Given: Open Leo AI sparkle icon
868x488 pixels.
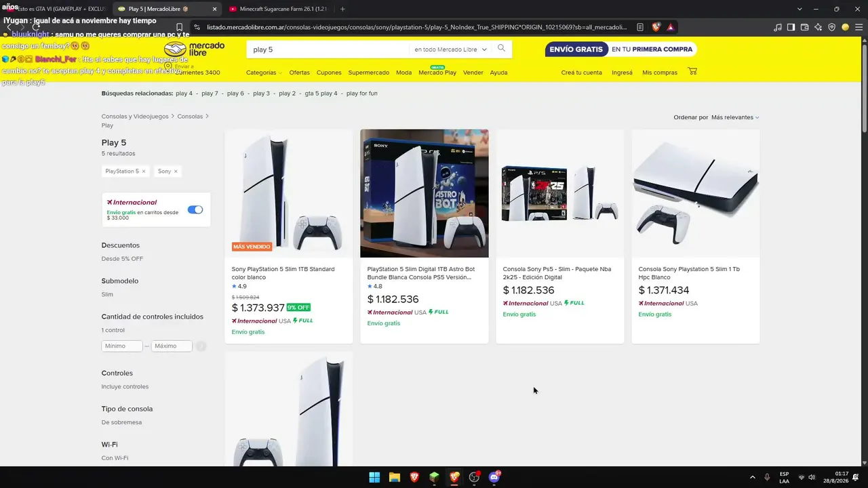Looking at the screenshot, I should 818,27.
